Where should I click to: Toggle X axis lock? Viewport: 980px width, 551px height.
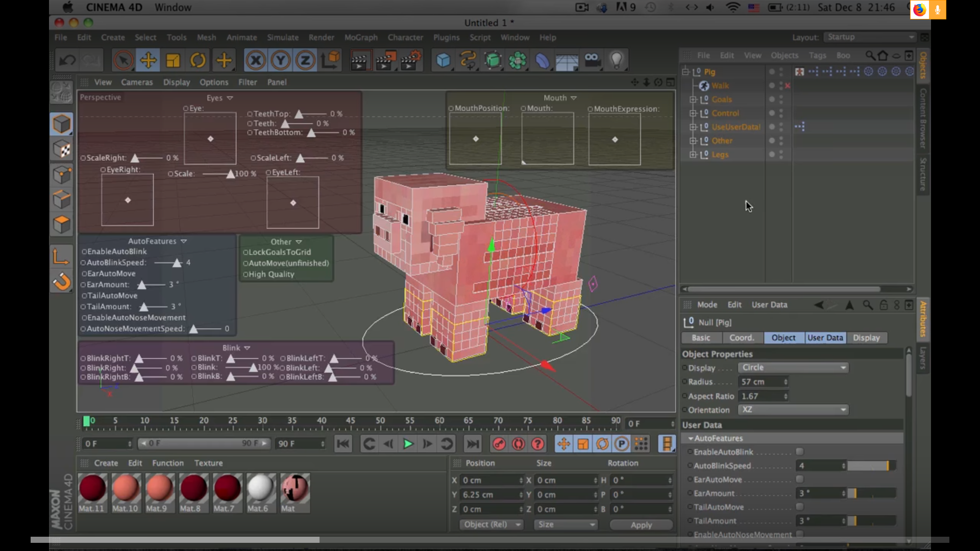click(256, 61)
